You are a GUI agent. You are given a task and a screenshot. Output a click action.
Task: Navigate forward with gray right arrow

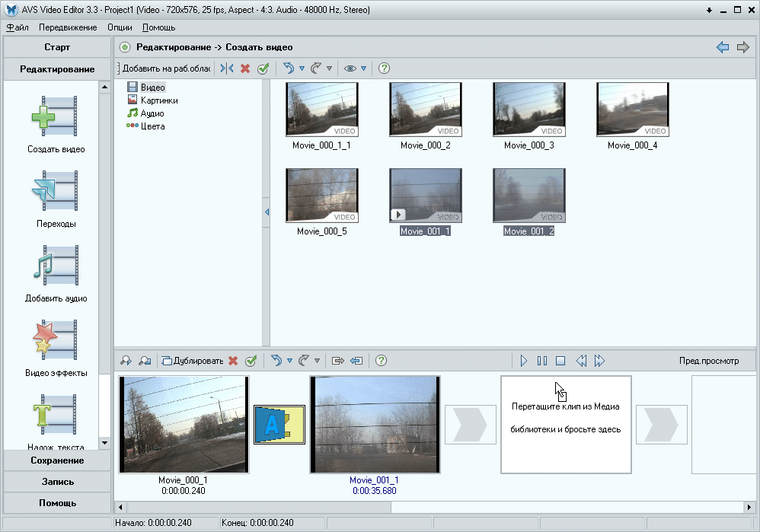[x=743, y=47]
